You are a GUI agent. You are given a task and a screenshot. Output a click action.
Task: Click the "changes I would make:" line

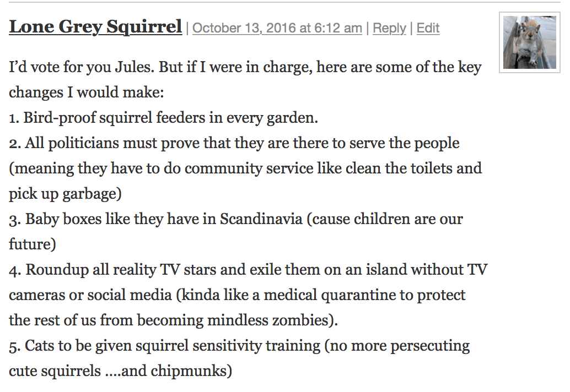(87, 92)
